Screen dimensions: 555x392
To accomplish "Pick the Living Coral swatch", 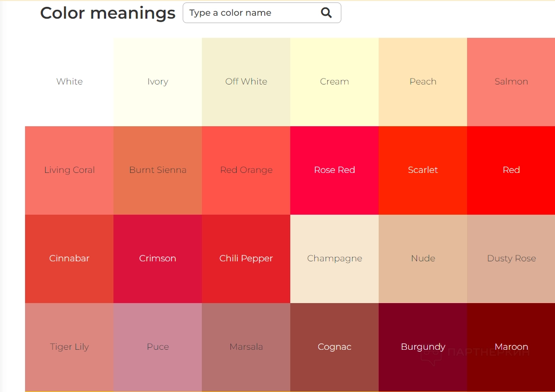I will tap(69, 170).
